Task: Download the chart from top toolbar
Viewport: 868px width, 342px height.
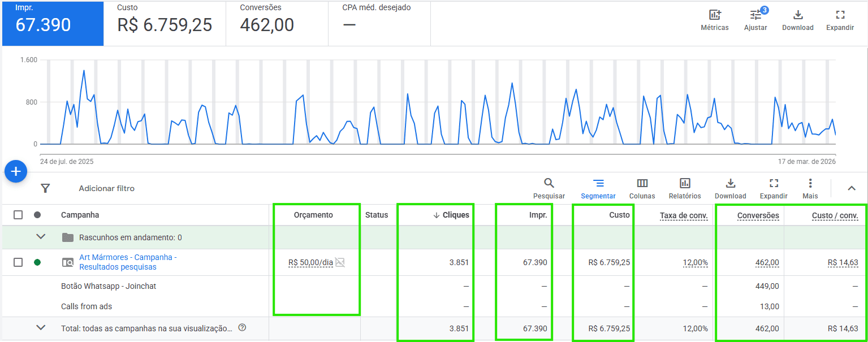Action: tap(797, 16)
